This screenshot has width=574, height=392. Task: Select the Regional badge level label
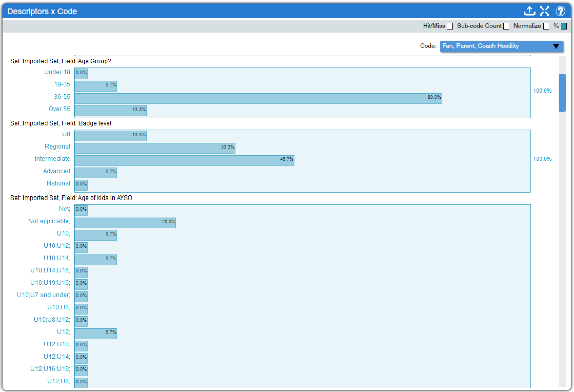[x=57, y=146]
